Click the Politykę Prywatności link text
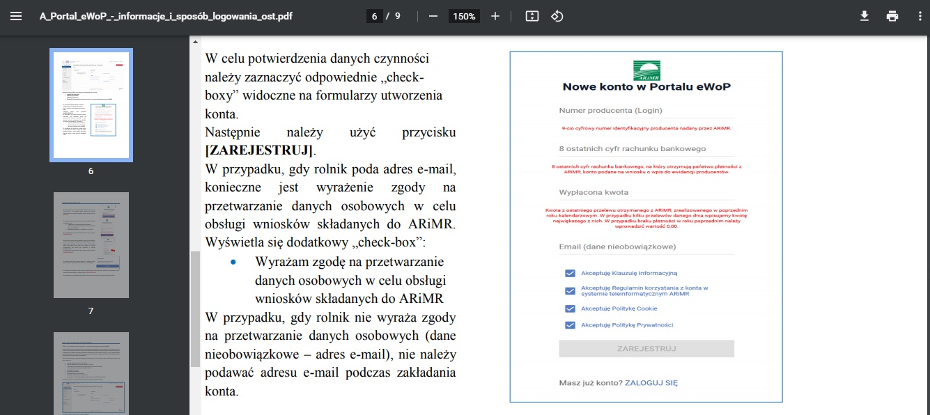This screenshot has width=930, height=415. point(642,325)
